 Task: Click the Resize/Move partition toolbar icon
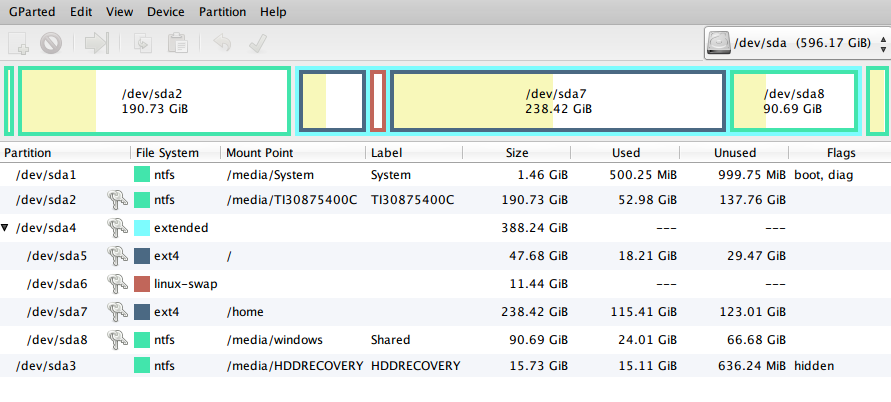point(96,43)
